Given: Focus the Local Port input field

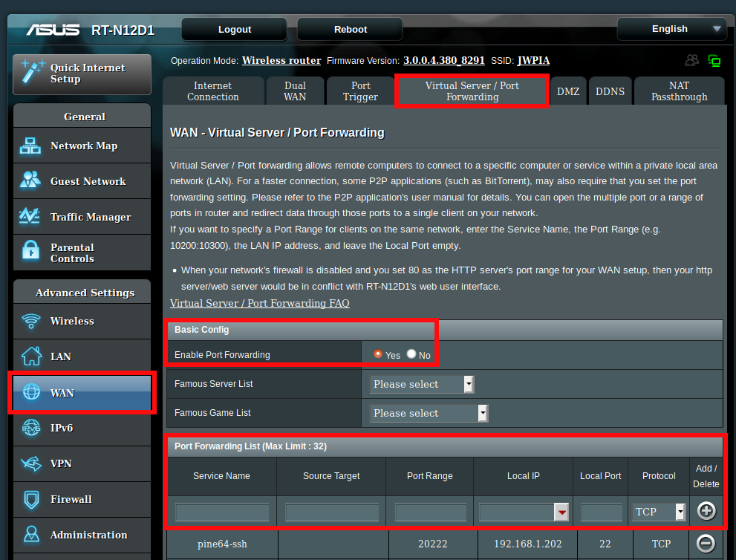Looking at the screenshot, I should (602, 512).
